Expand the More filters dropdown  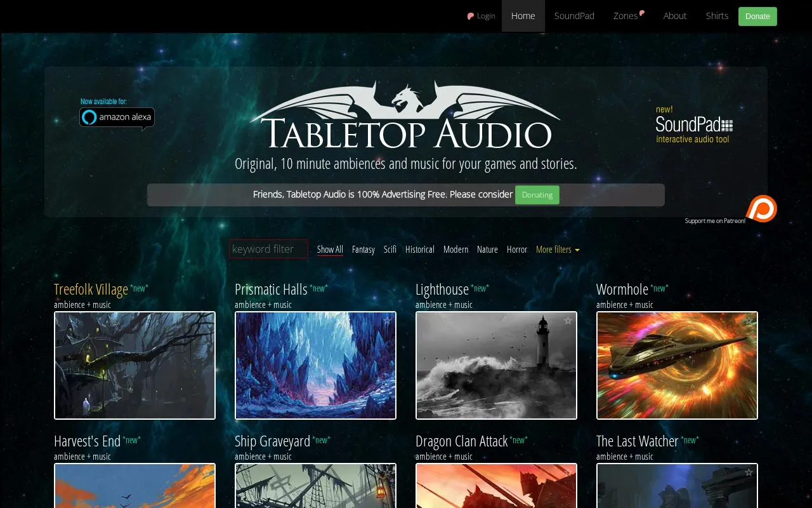click(x=558, y=250)
